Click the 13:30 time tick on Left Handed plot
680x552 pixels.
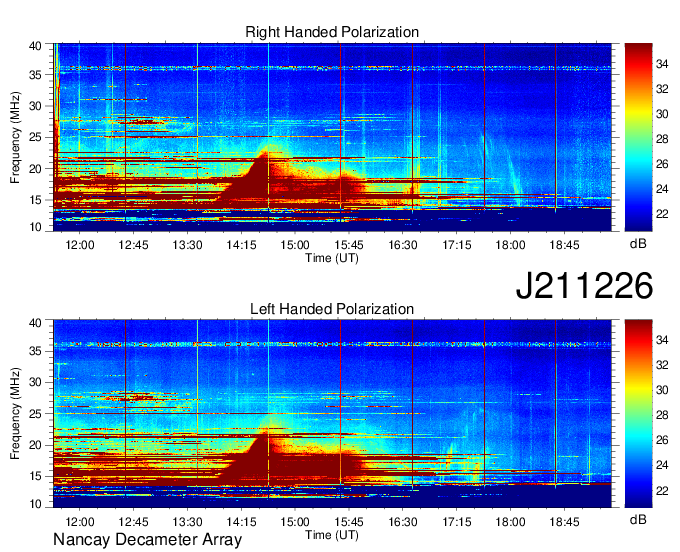[x=187, y=522]
